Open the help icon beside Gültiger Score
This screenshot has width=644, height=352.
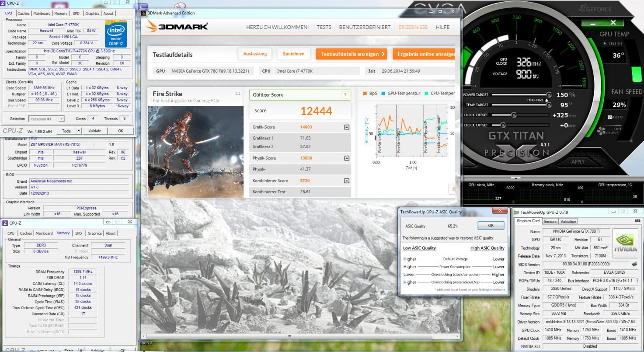point(345,95)
